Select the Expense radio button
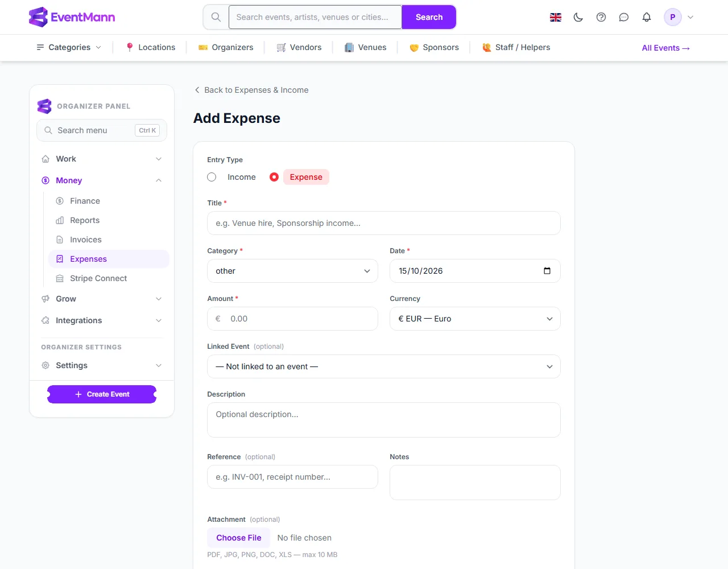Image resolution: width=728 pixels, height=569 pixels. pos(274,177)
